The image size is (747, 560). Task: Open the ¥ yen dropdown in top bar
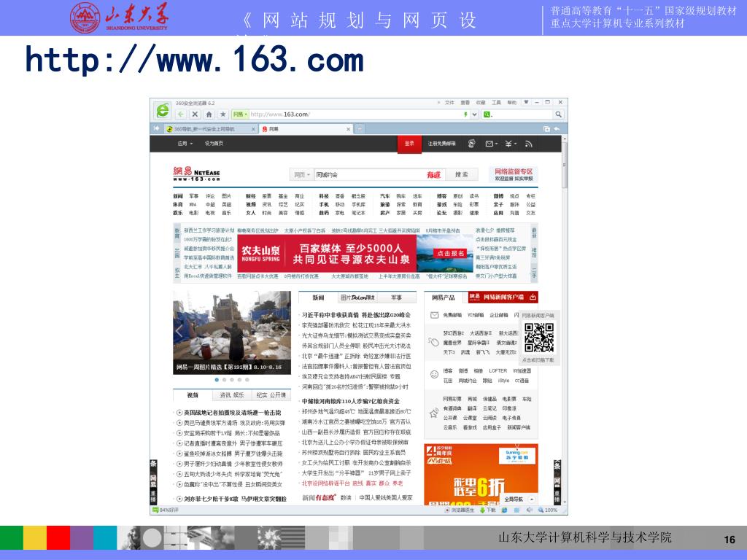[x=511, y=144]
